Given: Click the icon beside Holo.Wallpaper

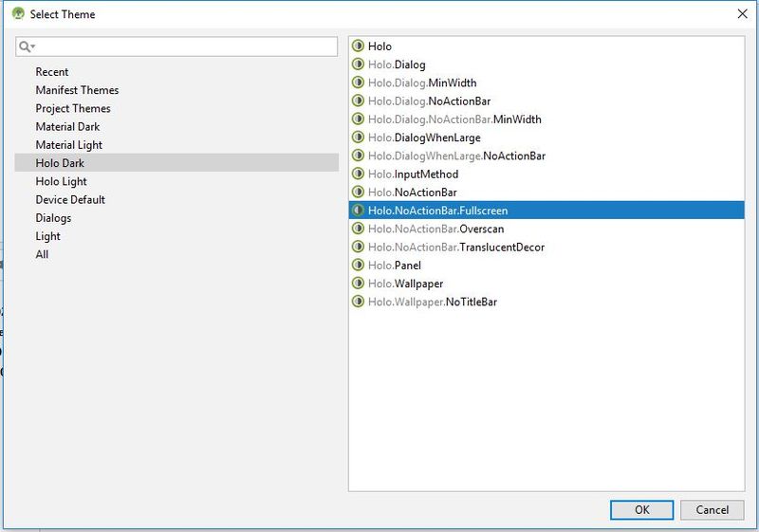Looking at the screenshot, I should click(358, 284).
